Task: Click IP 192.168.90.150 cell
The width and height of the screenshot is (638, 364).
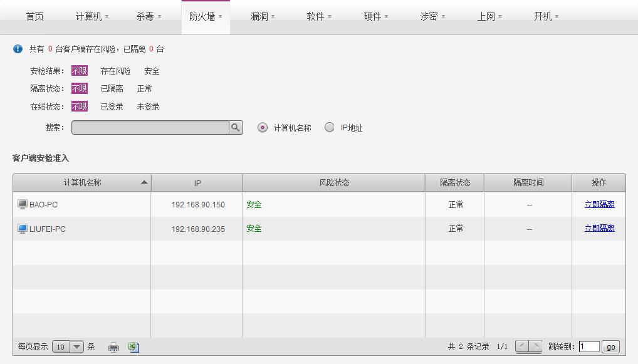Action: tap(198, 205)
